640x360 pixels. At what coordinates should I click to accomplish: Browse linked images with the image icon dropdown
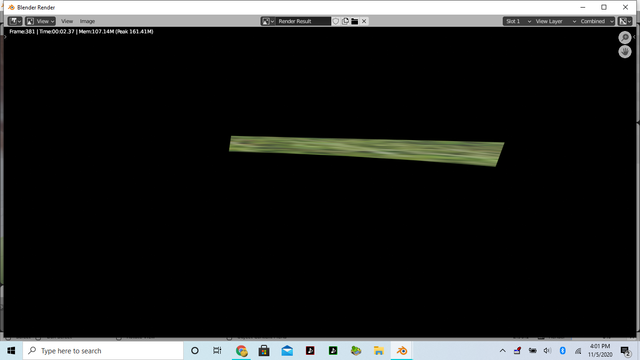pyautogui.click(x=268, y=21)
